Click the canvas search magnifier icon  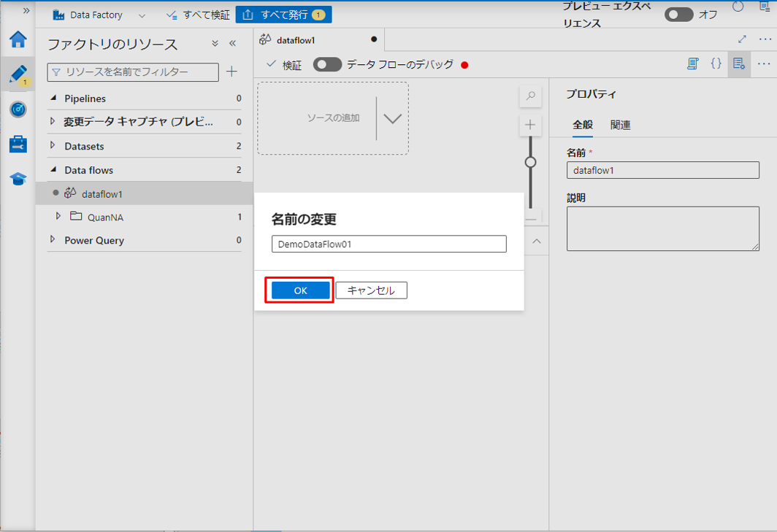coord(531,96)
